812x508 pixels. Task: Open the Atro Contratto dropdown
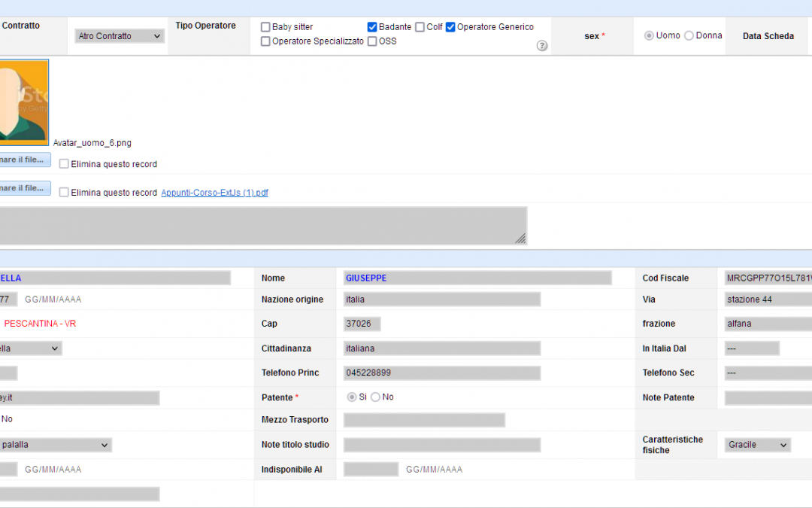[x=120, y=36]
